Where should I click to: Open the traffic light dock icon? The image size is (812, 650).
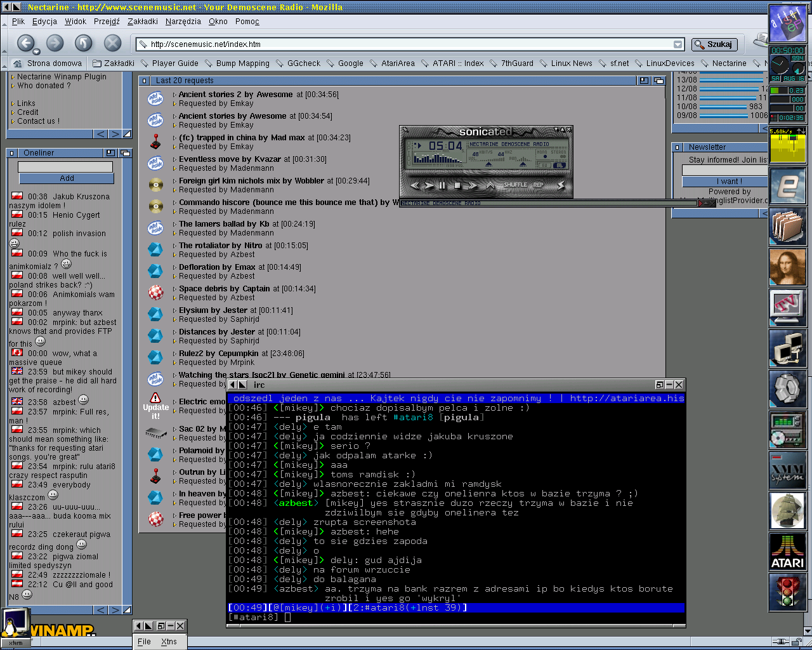point(787,592)
